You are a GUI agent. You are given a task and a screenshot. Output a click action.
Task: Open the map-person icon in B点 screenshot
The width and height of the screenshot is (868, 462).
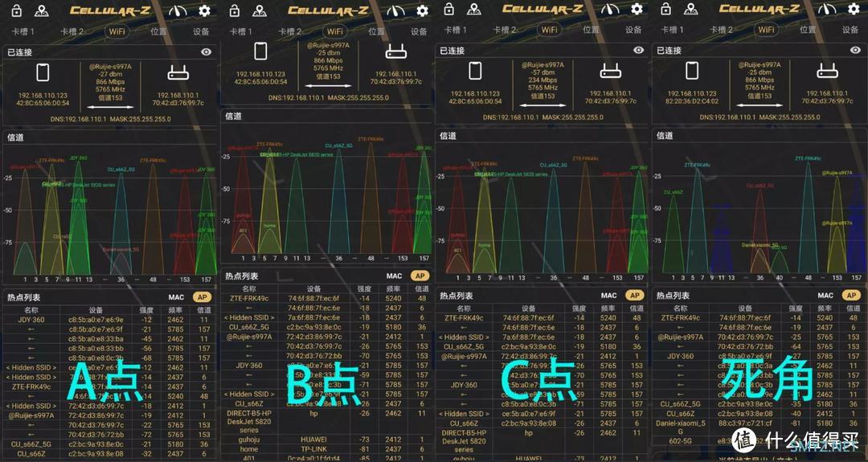tap(260, 10)
